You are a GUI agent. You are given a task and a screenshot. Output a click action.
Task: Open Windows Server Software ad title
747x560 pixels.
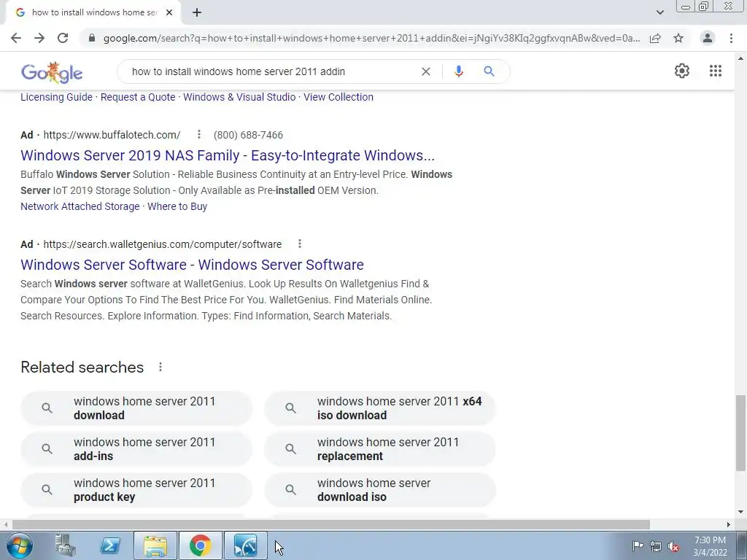(x=192, y=265)
